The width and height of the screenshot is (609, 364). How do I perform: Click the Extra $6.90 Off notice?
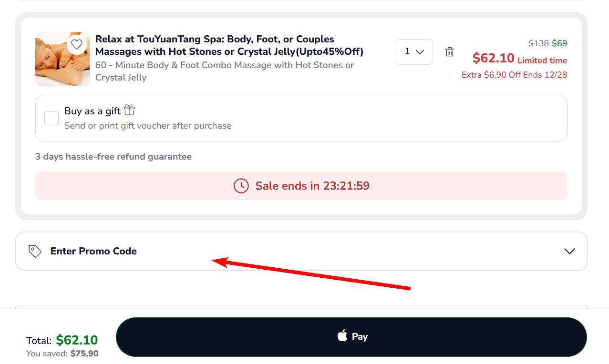point(514,75)
